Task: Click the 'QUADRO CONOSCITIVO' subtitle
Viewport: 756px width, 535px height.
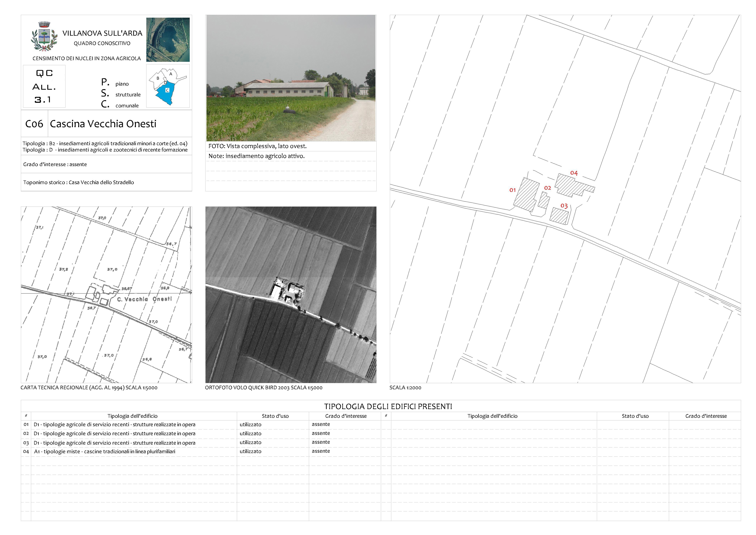Action: (x=102, y=43)
